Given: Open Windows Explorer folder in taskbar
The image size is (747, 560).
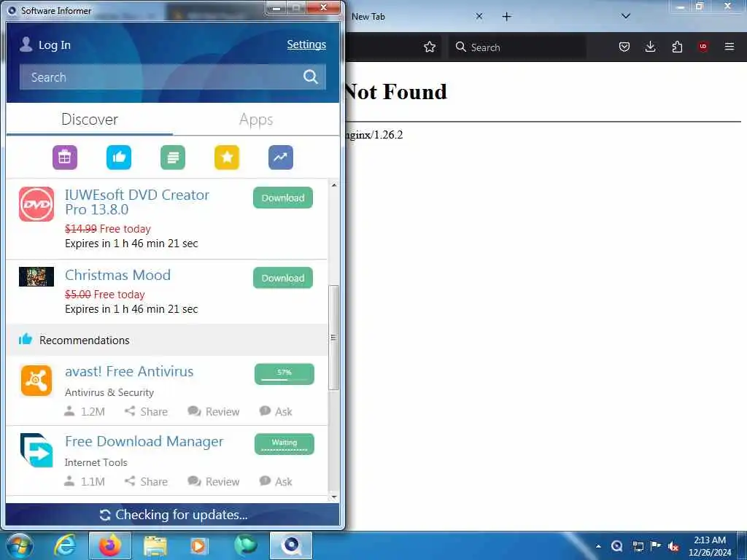Looking at the screenshot, I should [x=155, y=546].
